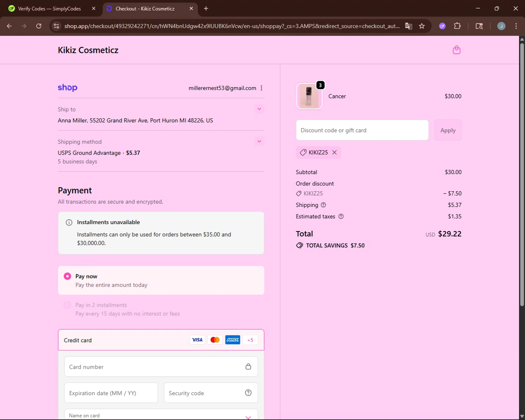Click the page vertical scrollbar
The image size is (525, 420).
[x=522, y=175]
